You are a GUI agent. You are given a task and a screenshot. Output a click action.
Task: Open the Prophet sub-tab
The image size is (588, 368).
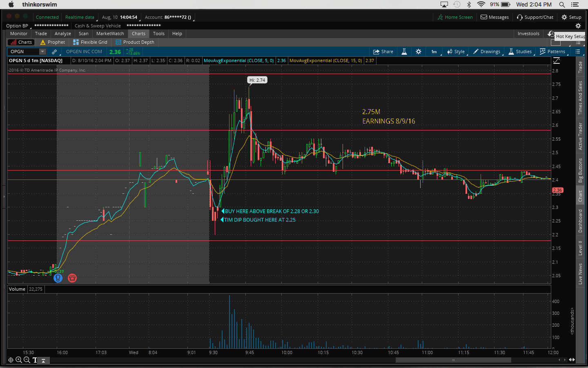[53, 42]
